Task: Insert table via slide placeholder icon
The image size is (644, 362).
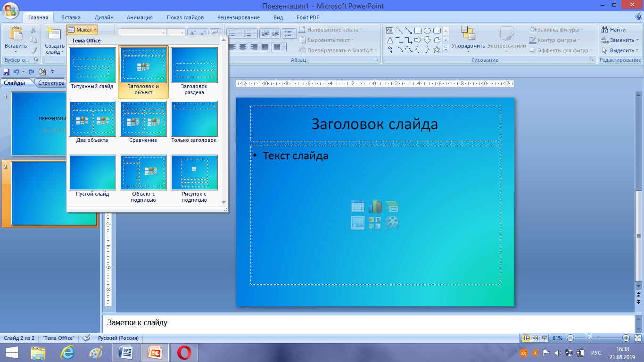Action: click(358, 206)
